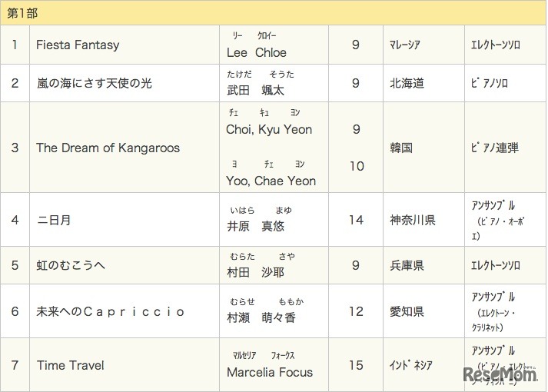Screen dimensions: 548x392
Task: Click the 第1部 section header
Action: [x=22, y=13]
